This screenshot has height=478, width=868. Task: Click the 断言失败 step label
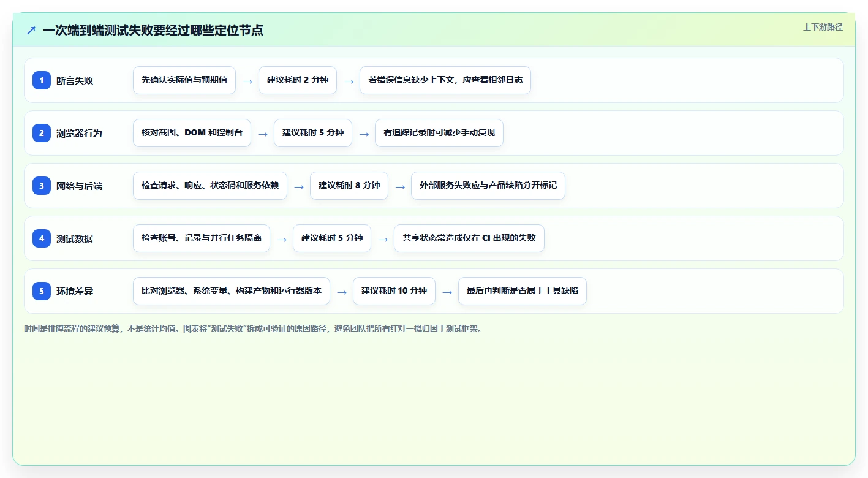coord(75,80)
